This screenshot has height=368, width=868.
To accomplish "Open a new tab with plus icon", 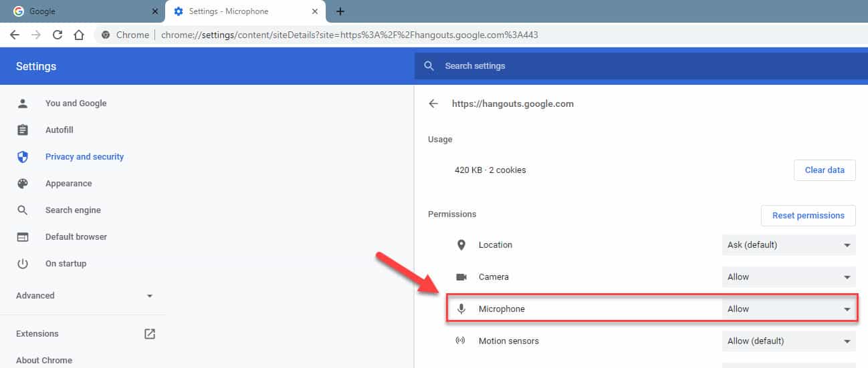I will pos(340,11).
